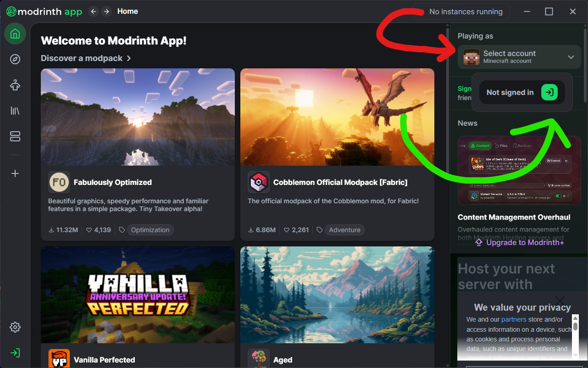Open the skins page via the hanger icon
Screen dimensions: 588x368
[15, 85]
